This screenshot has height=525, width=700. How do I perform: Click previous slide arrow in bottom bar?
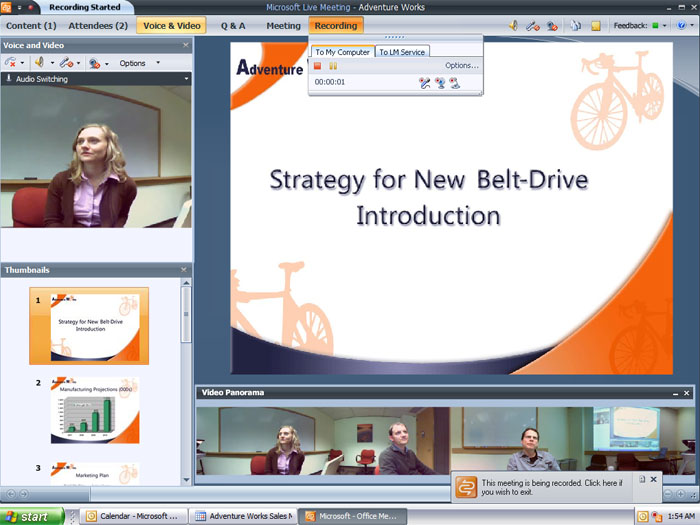11,494
